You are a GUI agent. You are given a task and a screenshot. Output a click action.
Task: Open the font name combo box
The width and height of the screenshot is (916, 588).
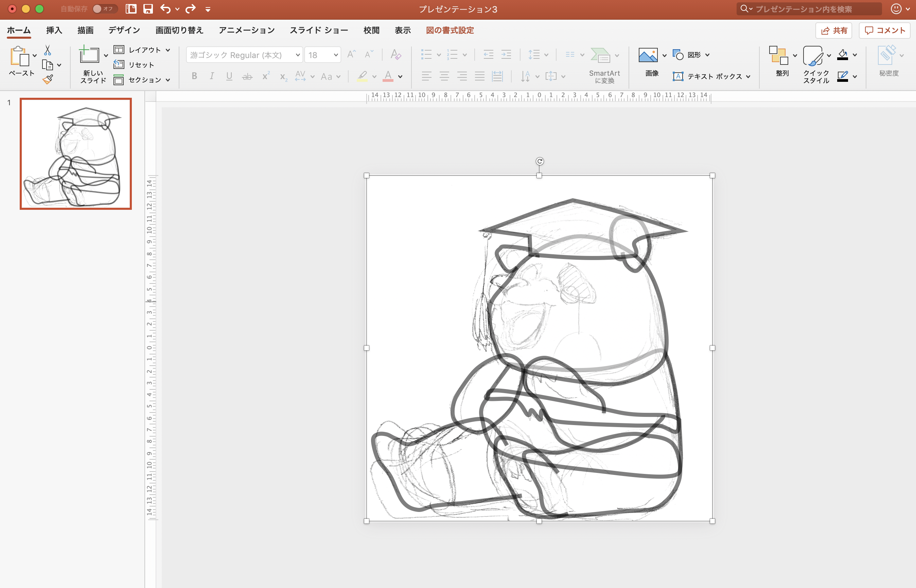tap(245, 55)
